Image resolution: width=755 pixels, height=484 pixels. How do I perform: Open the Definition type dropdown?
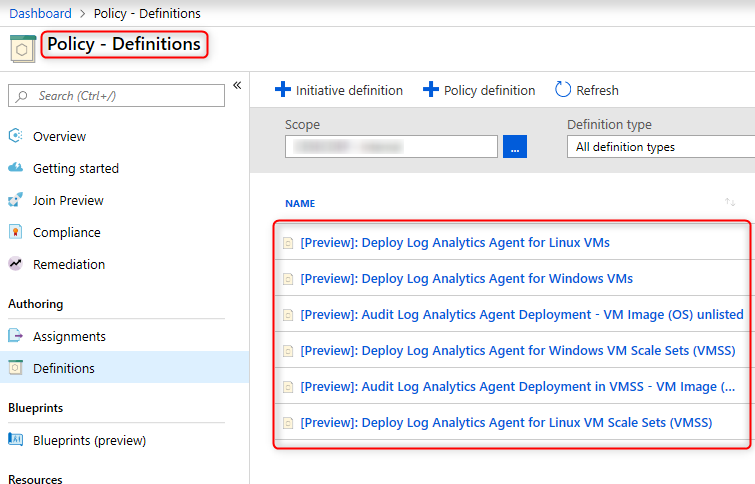coord(661,146)
